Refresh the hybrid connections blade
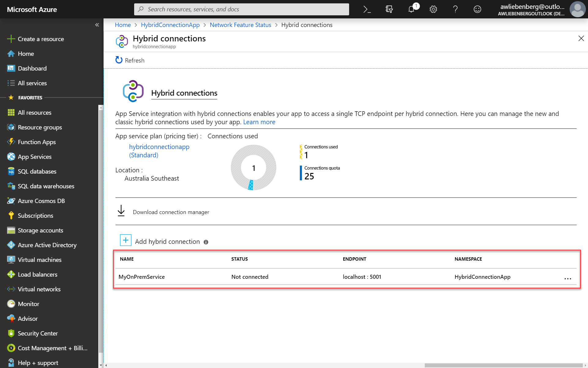This screenshot has height=368, width=588. (x=130, y=60)
